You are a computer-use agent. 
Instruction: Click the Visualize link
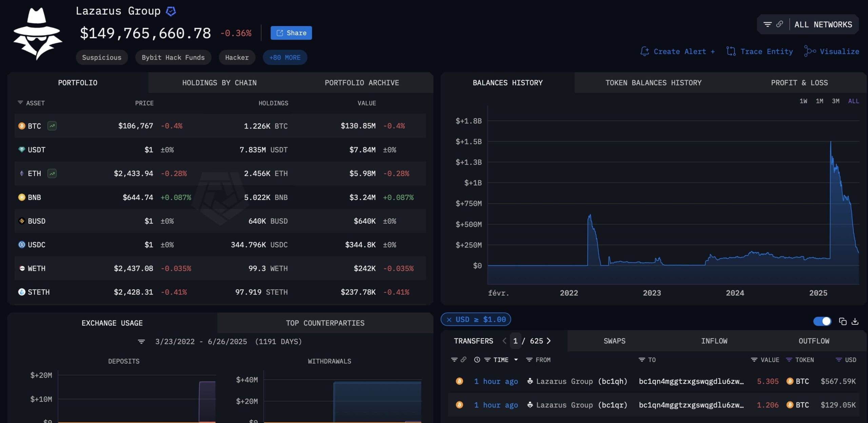[840, 52]
